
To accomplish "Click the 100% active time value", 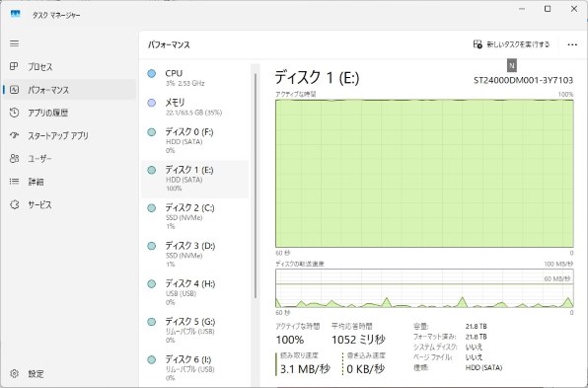I will tap(290, 340).
